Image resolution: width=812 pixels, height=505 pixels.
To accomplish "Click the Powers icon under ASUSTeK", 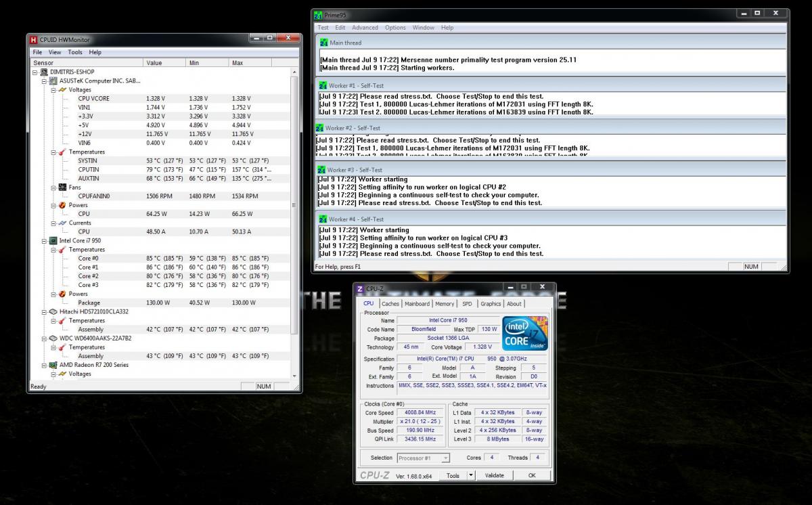I will coord(63,205).
